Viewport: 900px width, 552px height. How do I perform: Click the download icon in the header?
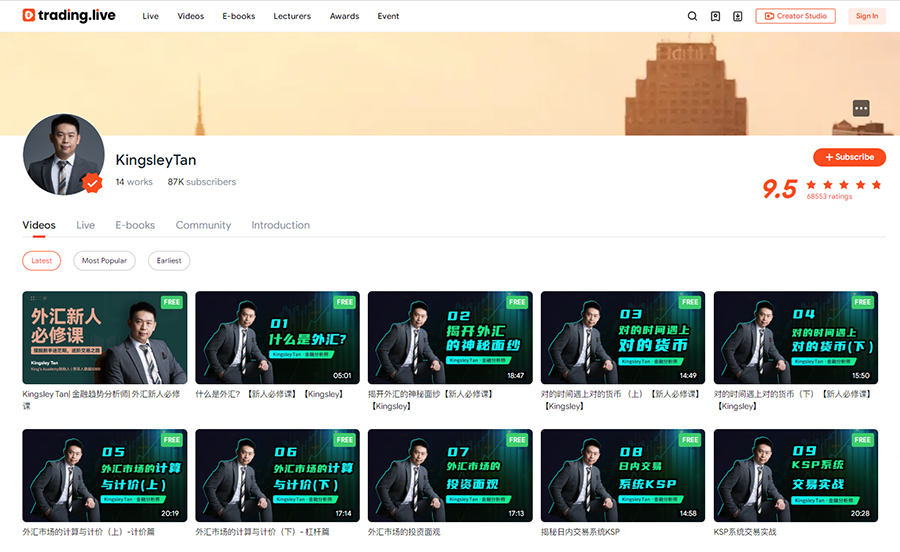click(x=738, y=16)
